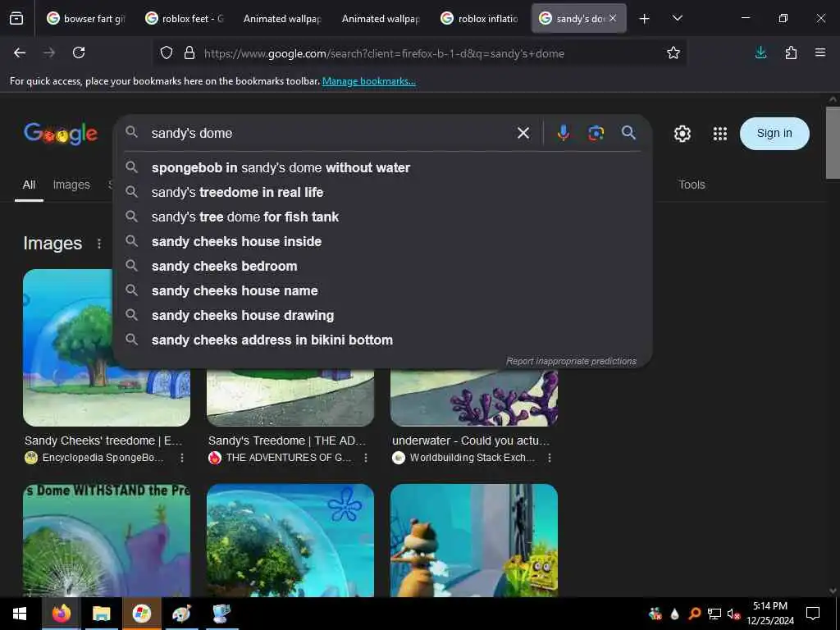Switch to first Animated wallpaper tab

tap(283, 19)
